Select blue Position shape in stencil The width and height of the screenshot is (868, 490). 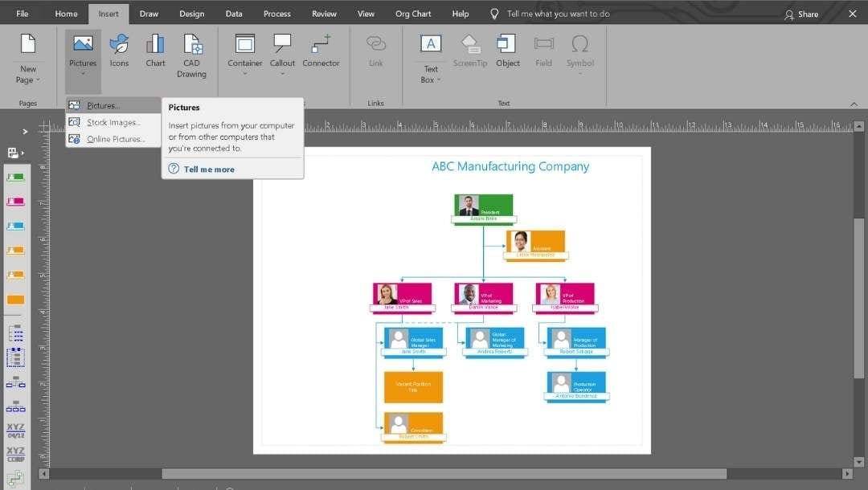15,227
